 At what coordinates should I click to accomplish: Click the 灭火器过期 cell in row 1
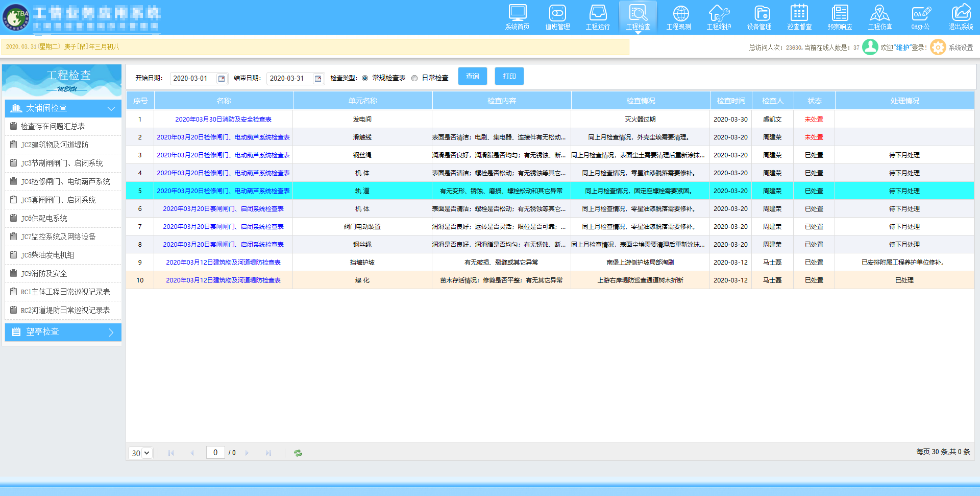pyautogui.click(x=640, y=120)
